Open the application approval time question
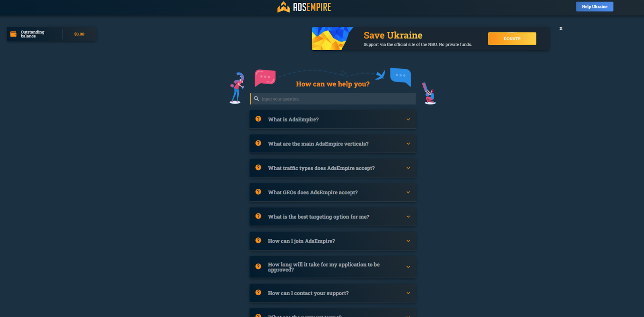 [333, 267]
